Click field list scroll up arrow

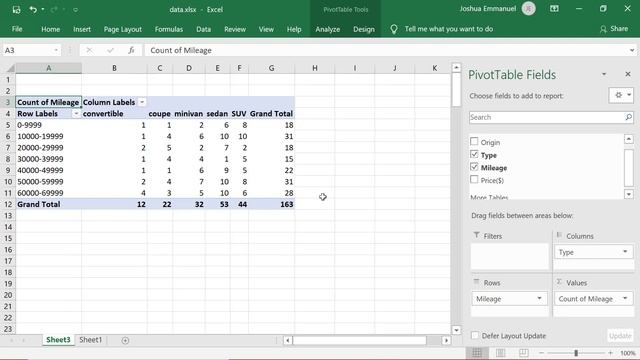[x=629, y=139]
